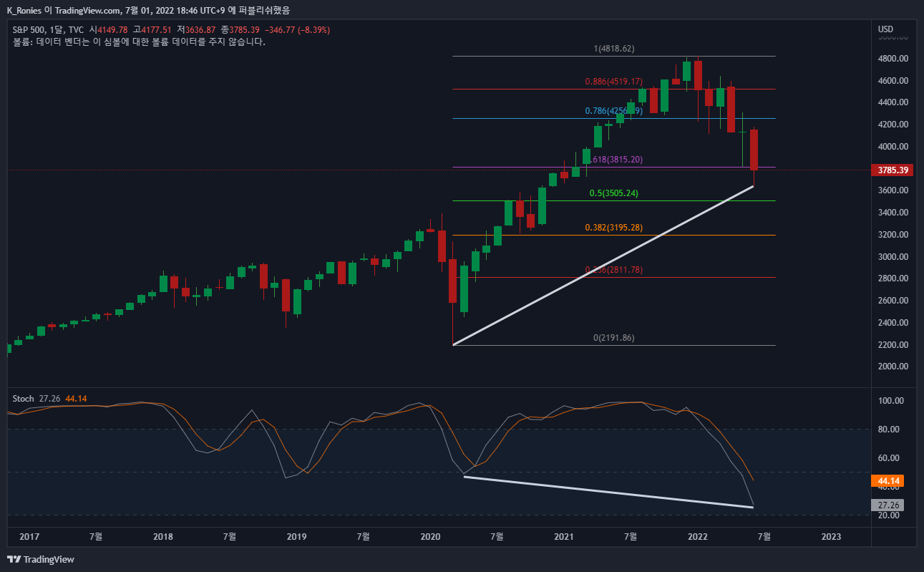Select the Fibonacci 0.236(2811.78) level label

(613, 270)
